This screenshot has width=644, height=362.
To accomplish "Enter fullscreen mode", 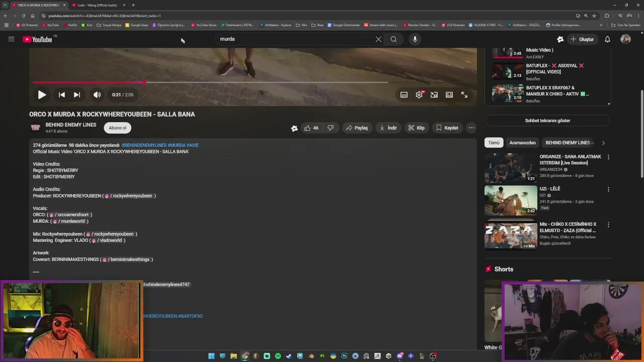I will (464, 95).
